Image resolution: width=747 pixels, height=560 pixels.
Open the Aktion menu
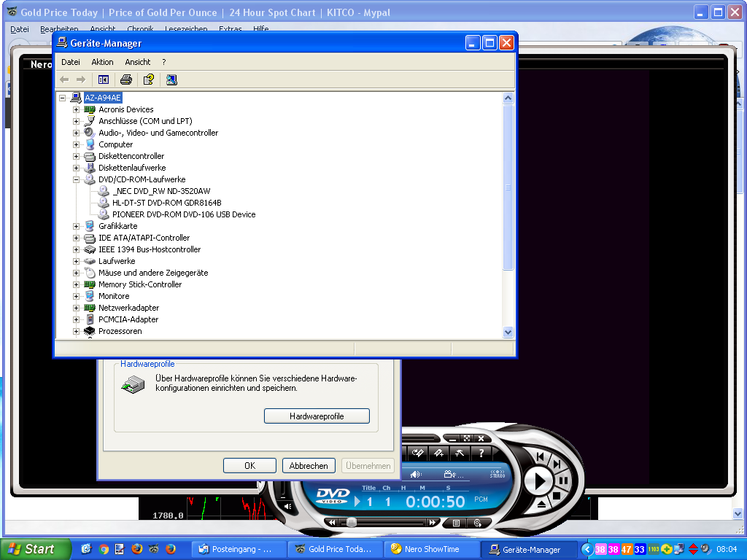pos(102,62)
